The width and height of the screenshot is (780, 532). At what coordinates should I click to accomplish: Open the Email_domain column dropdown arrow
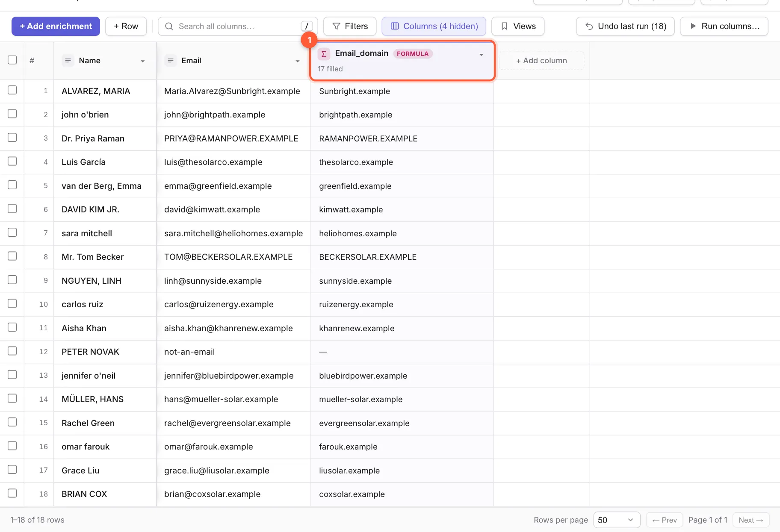(482, 55)
